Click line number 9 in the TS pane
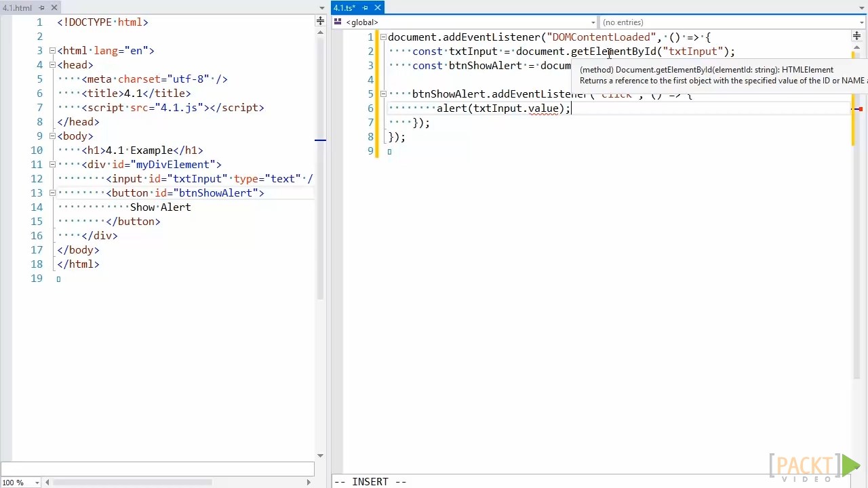 tap(370, 151)
